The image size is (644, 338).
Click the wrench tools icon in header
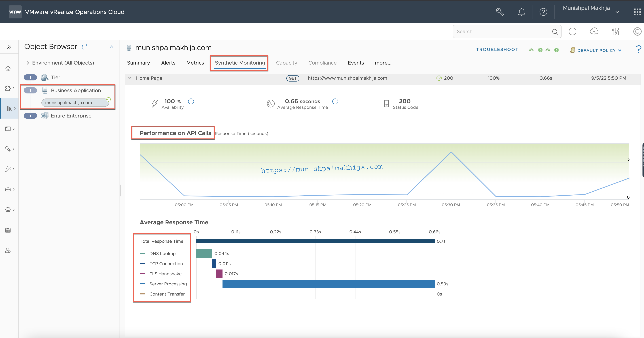(500, 12)
